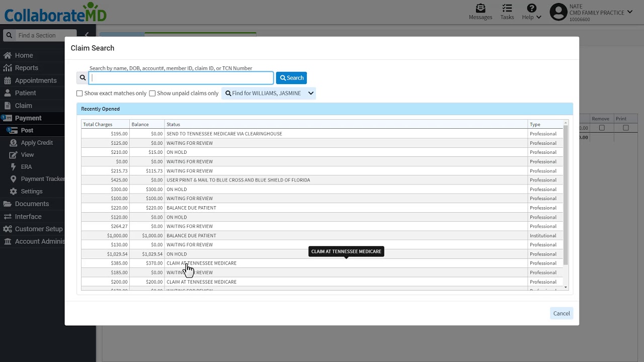Open Appointments in the sidebar
The height and width of the screenshot is (362, 644).
pos(35,80)
